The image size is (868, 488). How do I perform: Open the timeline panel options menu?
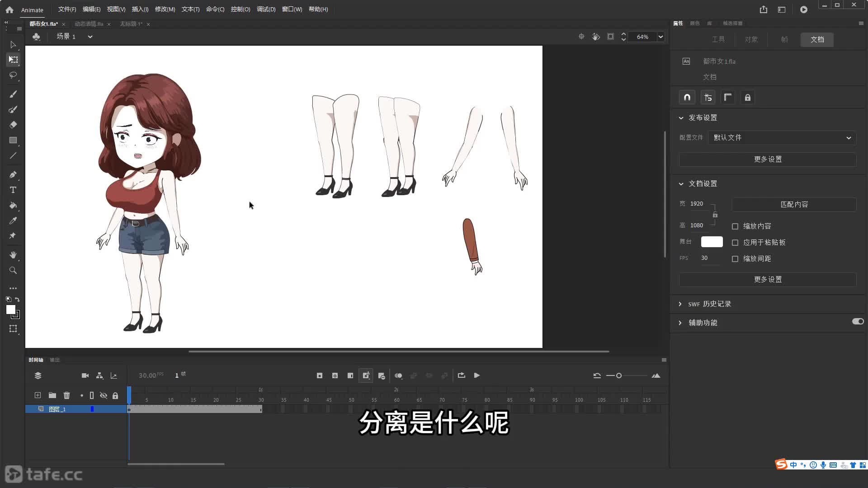(664, 360)
